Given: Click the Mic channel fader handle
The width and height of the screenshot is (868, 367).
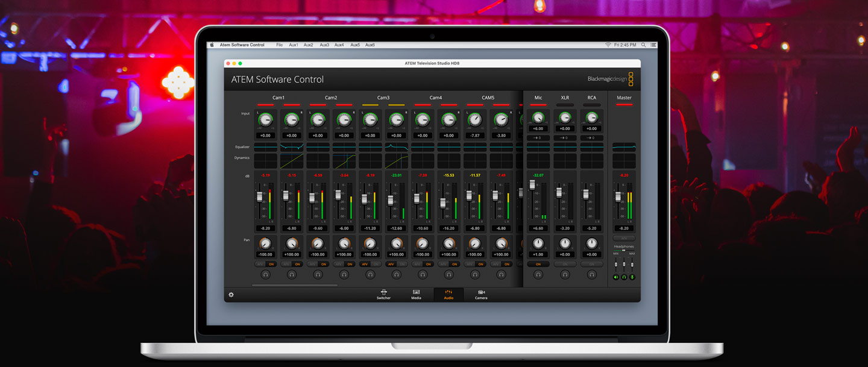Looking at the screenshot, I should point(532,185).
